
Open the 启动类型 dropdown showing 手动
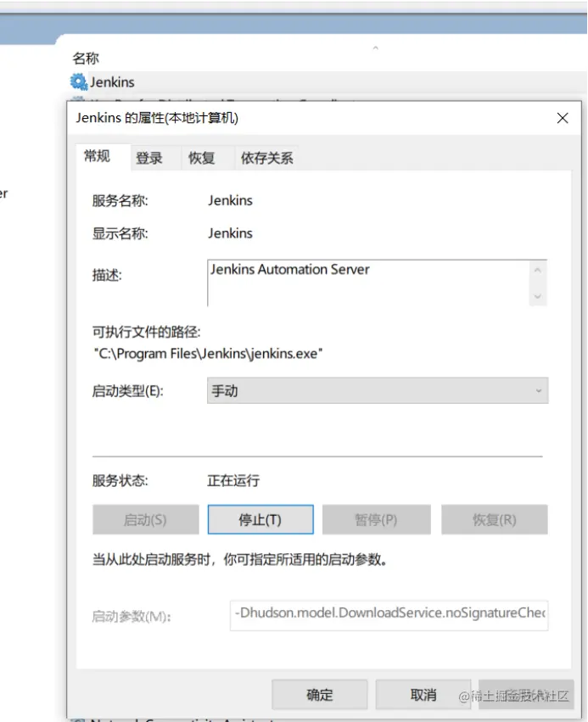coord(378,391)
